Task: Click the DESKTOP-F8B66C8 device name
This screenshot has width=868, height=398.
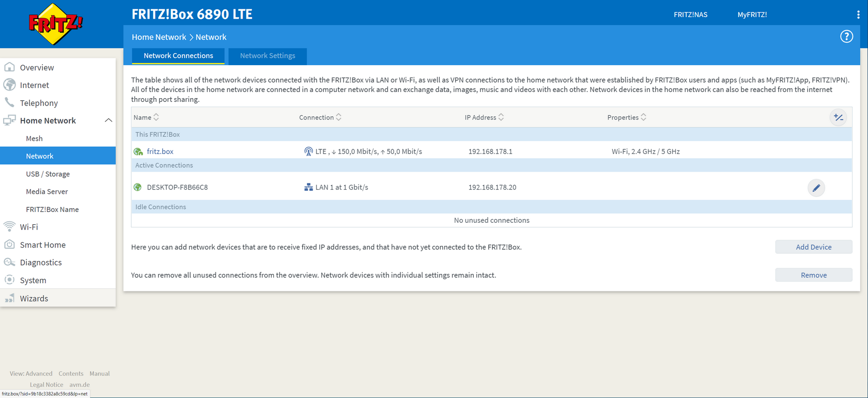Action: click(x=177, y=187)
